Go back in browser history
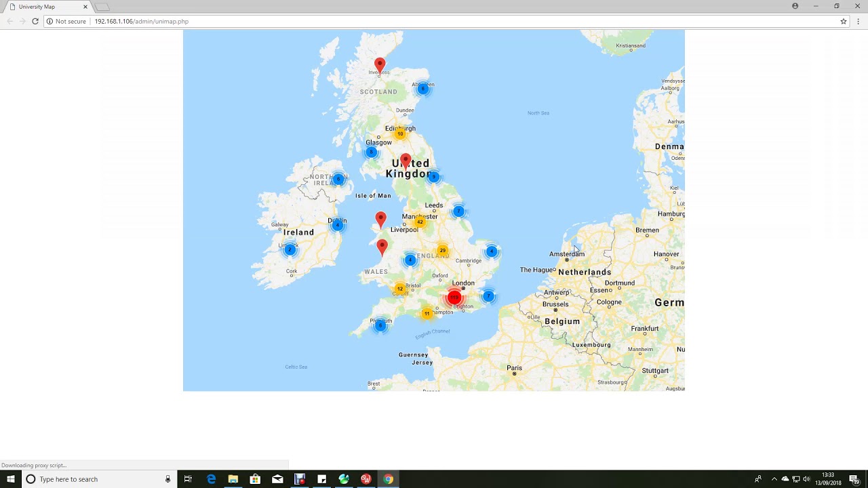Screen dimensions: 868x488 point(9,21)
